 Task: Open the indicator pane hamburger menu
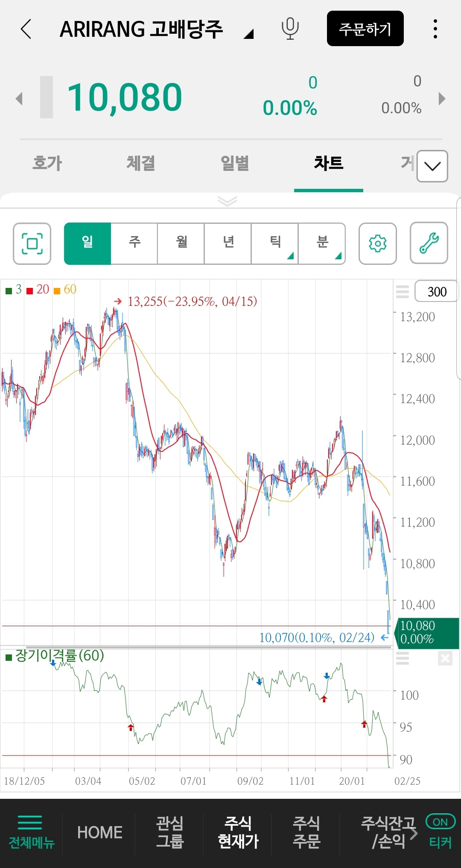403,658
